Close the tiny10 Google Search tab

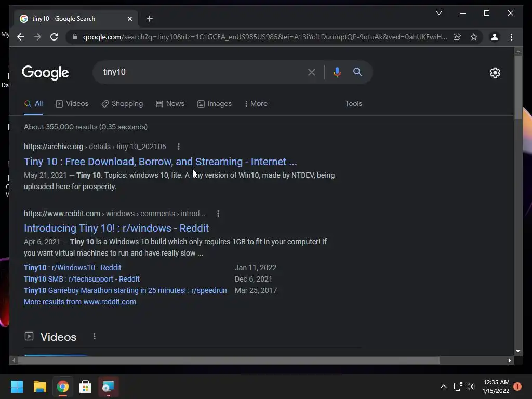click(129, 19)
